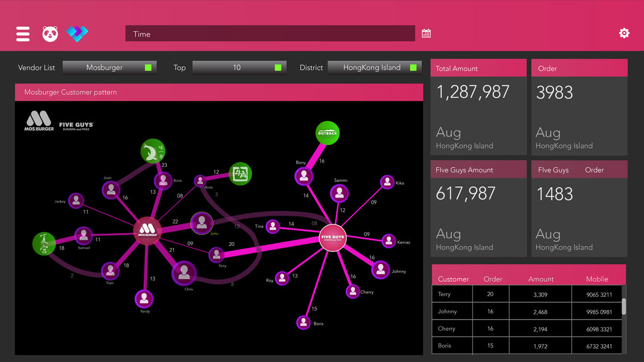Sort table by Order column header

(x=493, y=279)
